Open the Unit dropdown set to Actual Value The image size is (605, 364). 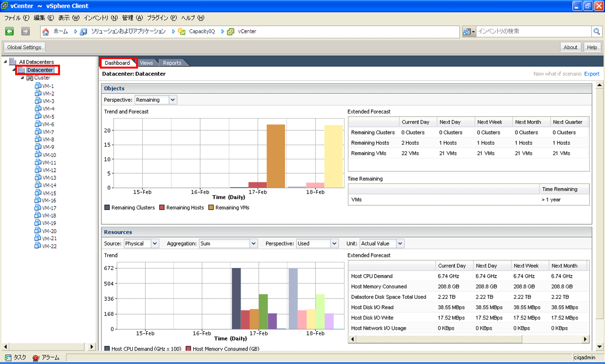(400, 244)
